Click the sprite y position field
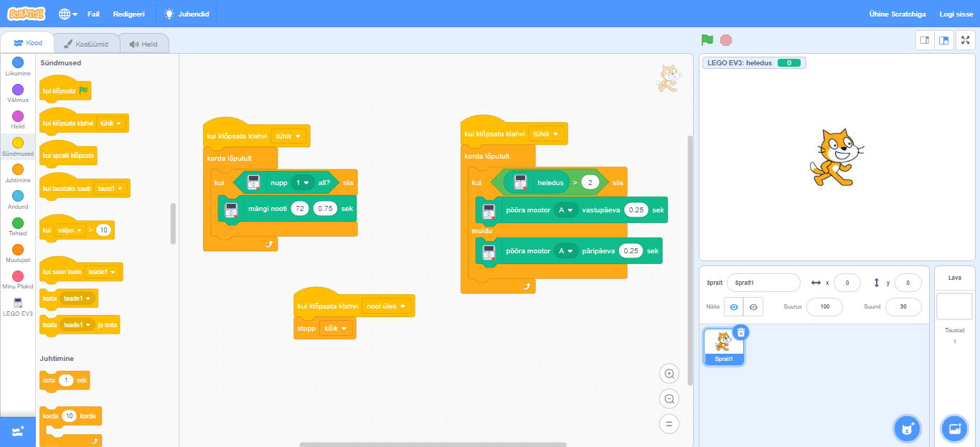 click(908, 283)
